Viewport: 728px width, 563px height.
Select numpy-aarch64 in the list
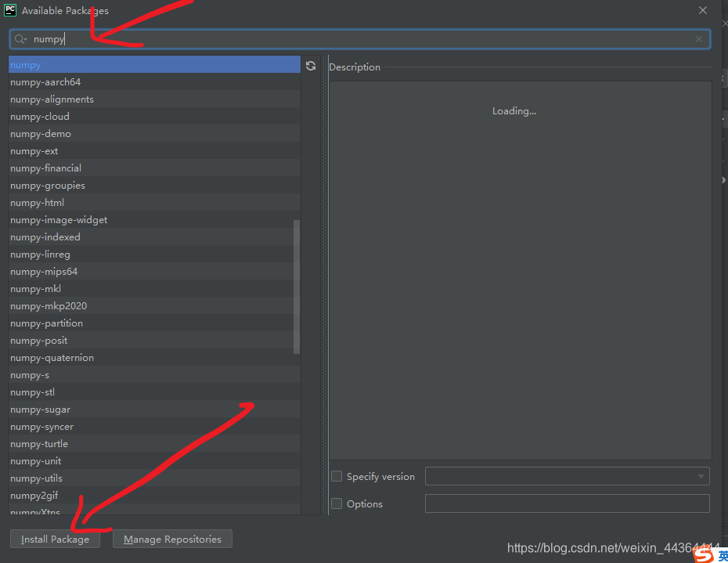(x=155, y=81)
